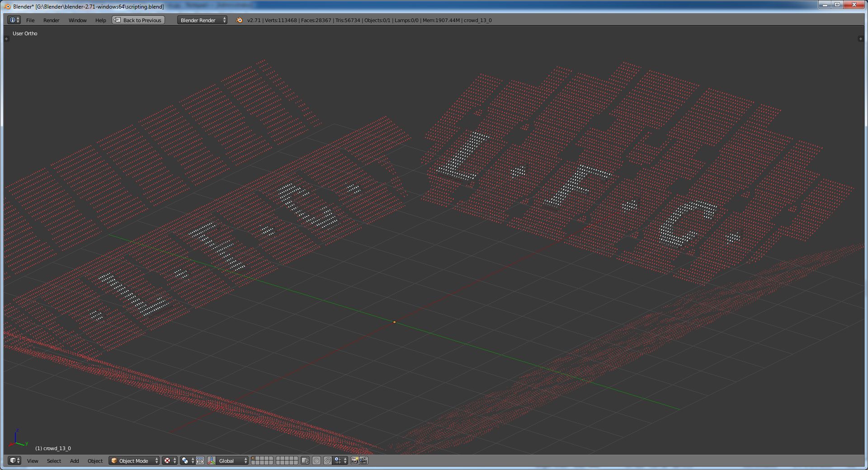This screenshot has width=868, height=470.
Task: Expand the tool shelf plus handle at left
Action: [x=6, y=39]
